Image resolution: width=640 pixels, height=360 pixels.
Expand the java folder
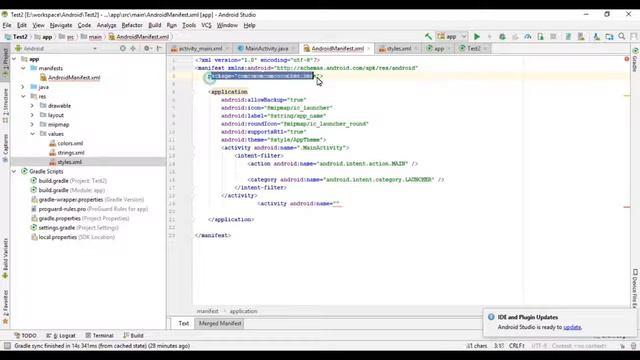tap(23, 87)
